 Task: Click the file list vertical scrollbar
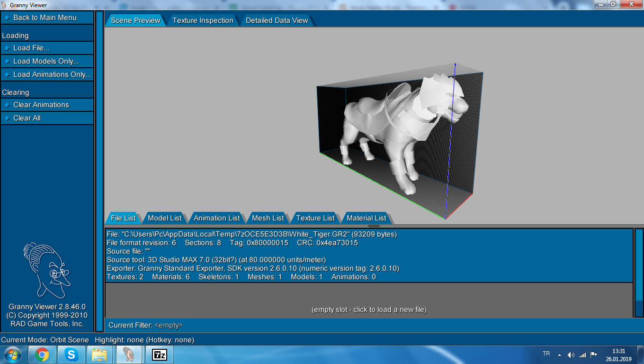click(639, 273)
